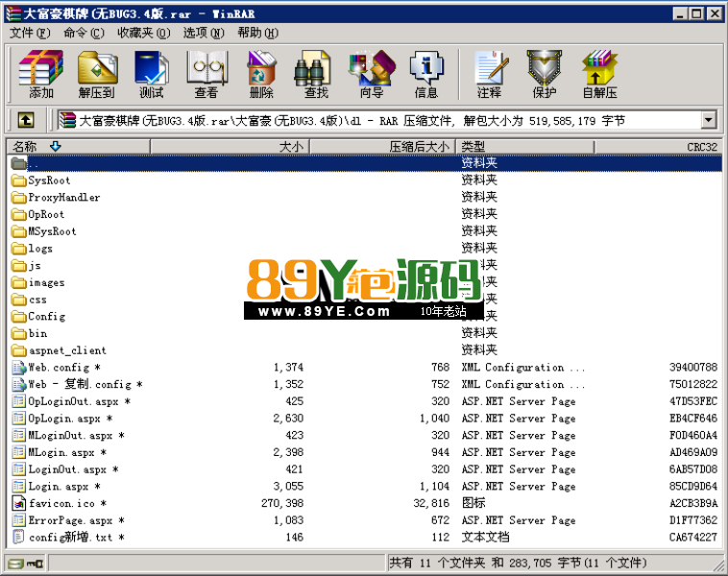
Task: Click the Comment (注释) toolbar icon
Action: point(490,74)
